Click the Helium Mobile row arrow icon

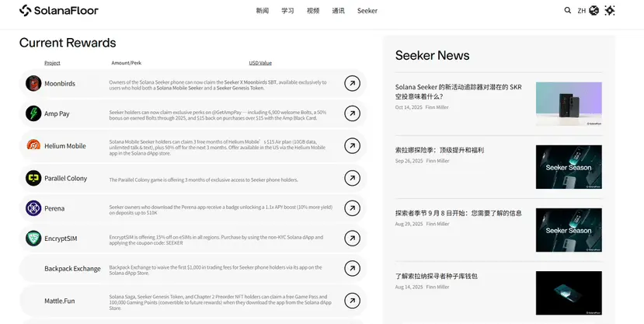pyautogui.click(x=352, y=146)
